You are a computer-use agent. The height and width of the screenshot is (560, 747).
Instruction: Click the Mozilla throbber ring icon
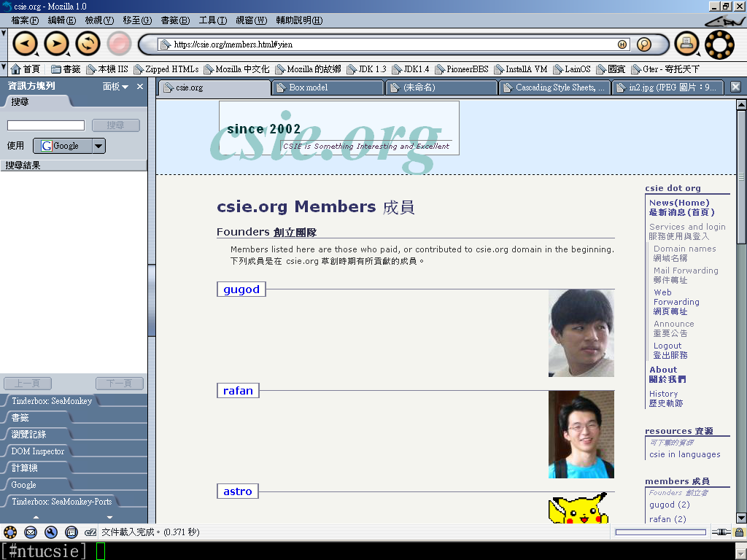[x=719, y=44]
